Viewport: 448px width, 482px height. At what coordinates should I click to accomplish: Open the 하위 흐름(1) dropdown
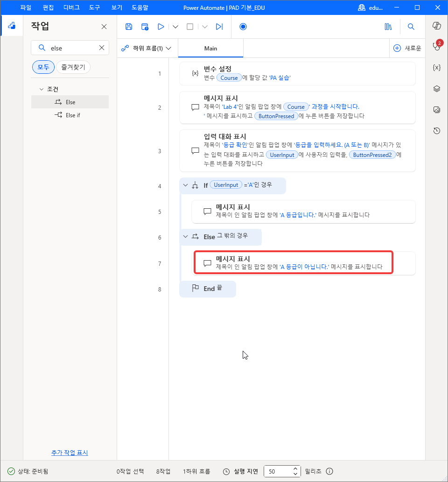146,48
